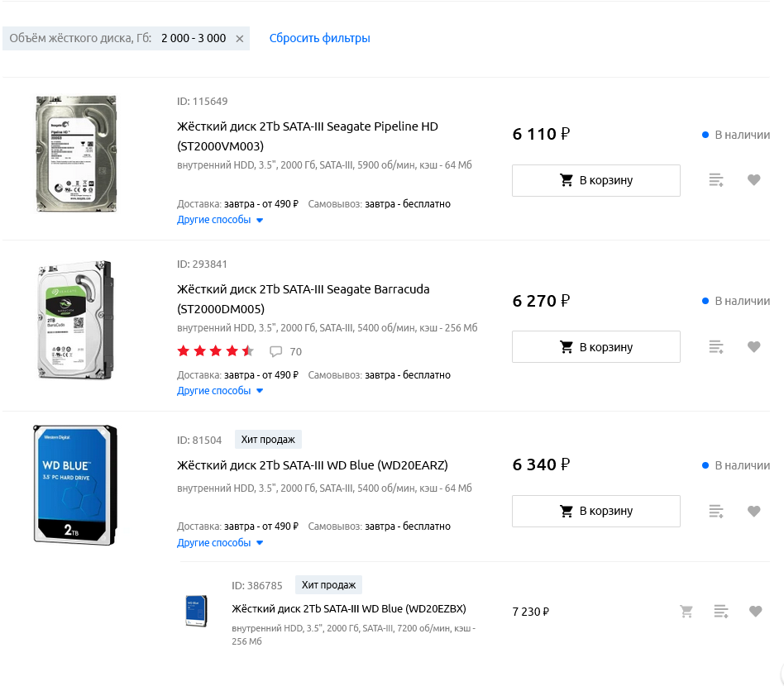Click specs line mentioning 5900 об/мин
Screen dimensions: 784x686
tap(324, 164)
